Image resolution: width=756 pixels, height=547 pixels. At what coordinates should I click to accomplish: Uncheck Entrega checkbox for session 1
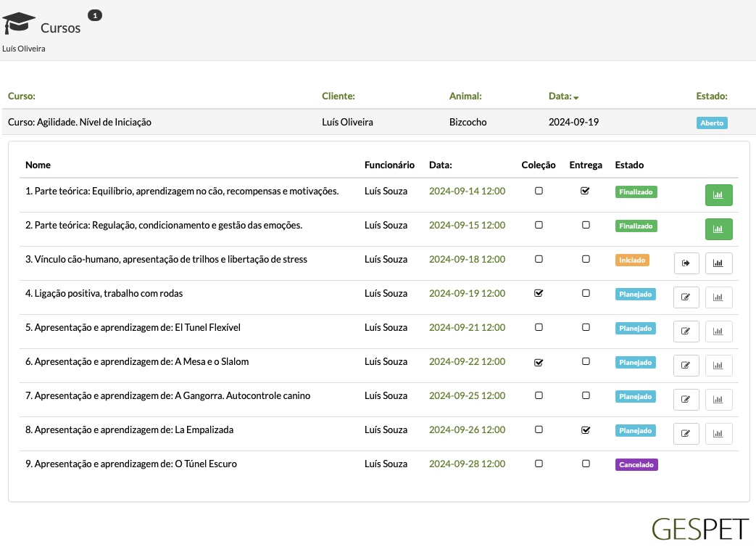(586, 191)
